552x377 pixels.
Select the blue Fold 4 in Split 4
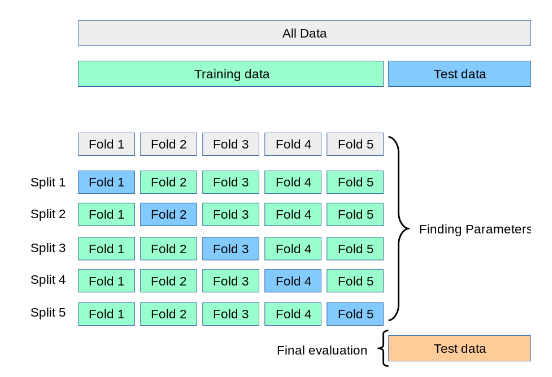click(x=293, y=281)
